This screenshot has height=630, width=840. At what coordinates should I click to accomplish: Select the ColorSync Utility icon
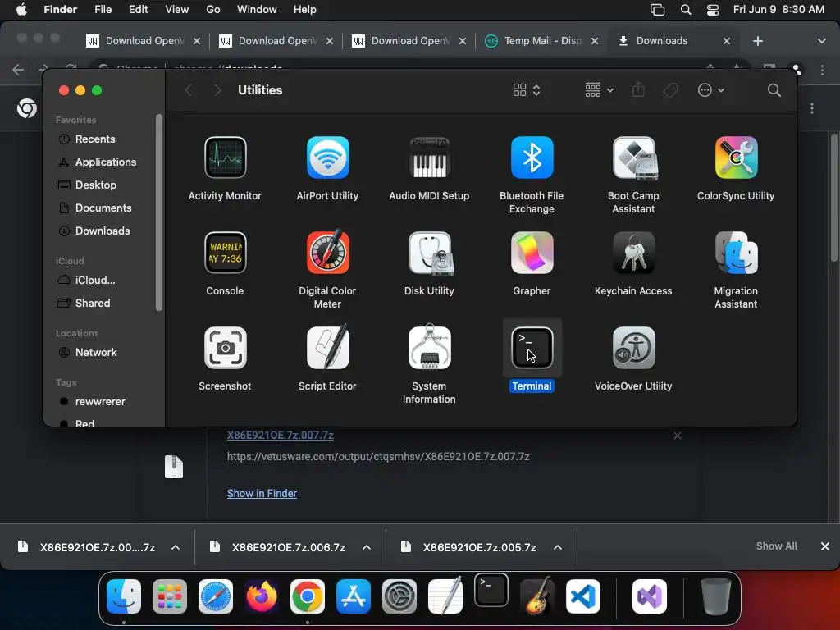736,157
